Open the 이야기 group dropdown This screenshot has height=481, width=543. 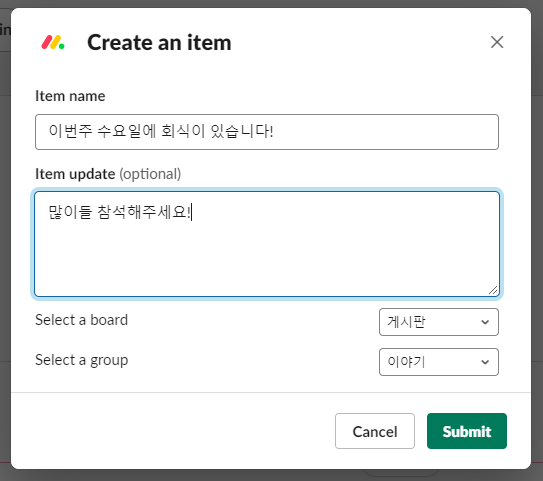pos(439,362)
